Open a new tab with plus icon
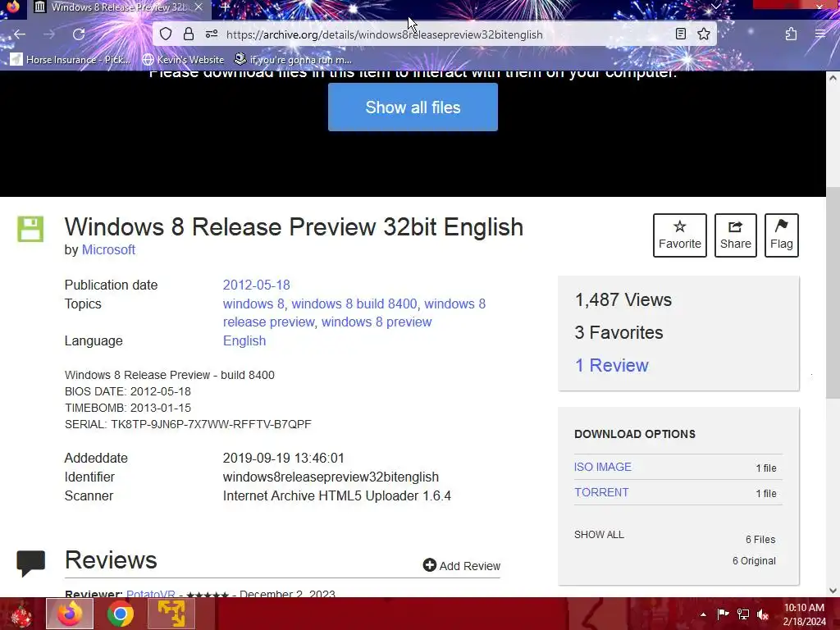The image size is (840, 630). tap(226, 7)
